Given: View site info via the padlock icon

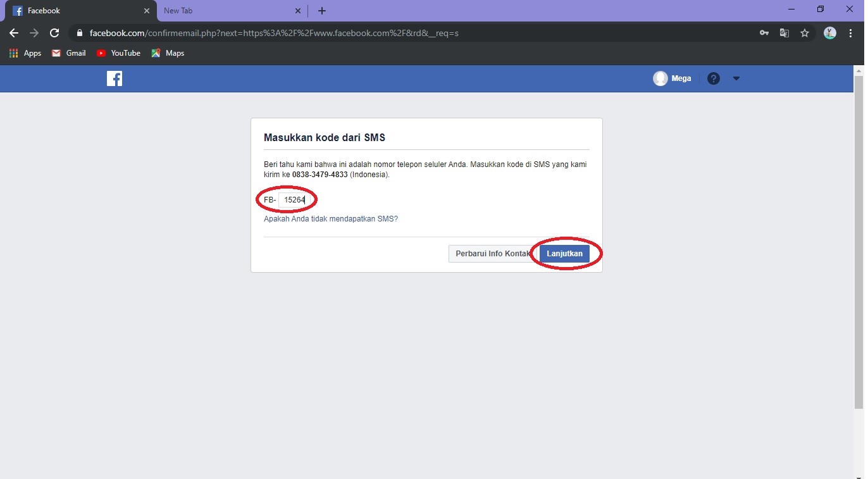Looking at the screenshot, I should 79,33.
